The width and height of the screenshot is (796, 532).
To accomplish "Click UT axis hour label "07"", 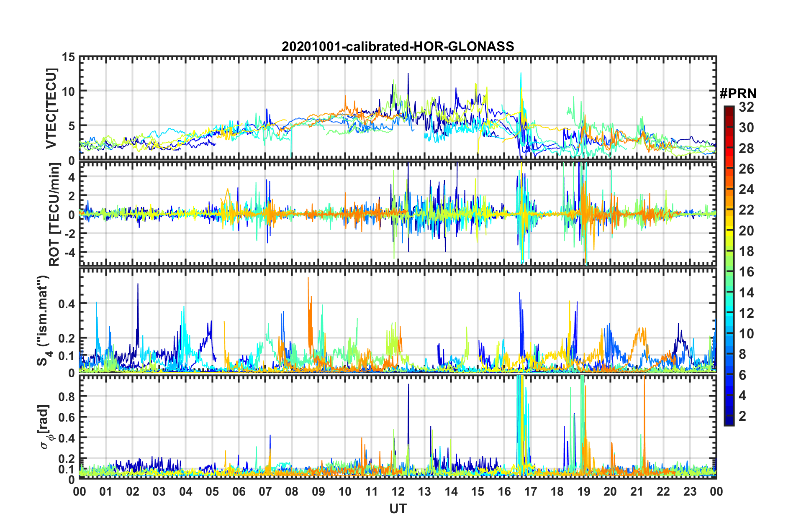I will coord(265,491).
